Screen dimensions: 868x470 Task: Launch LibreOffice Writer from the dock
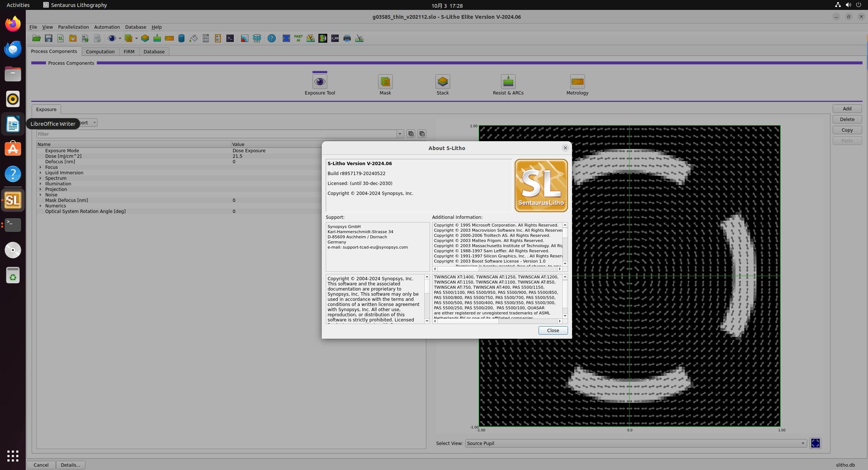pyautogui.click(x=13, y=124)
